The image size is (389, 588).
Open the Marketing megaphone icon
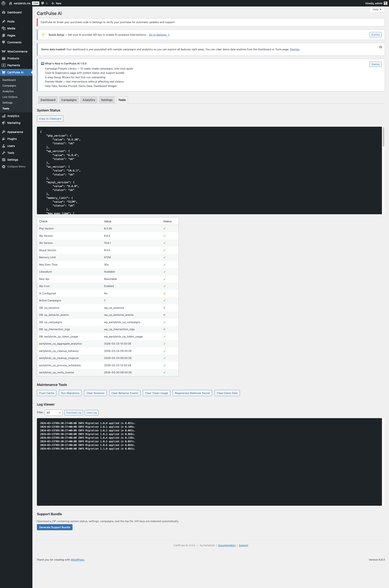click(x=3, y=123)
